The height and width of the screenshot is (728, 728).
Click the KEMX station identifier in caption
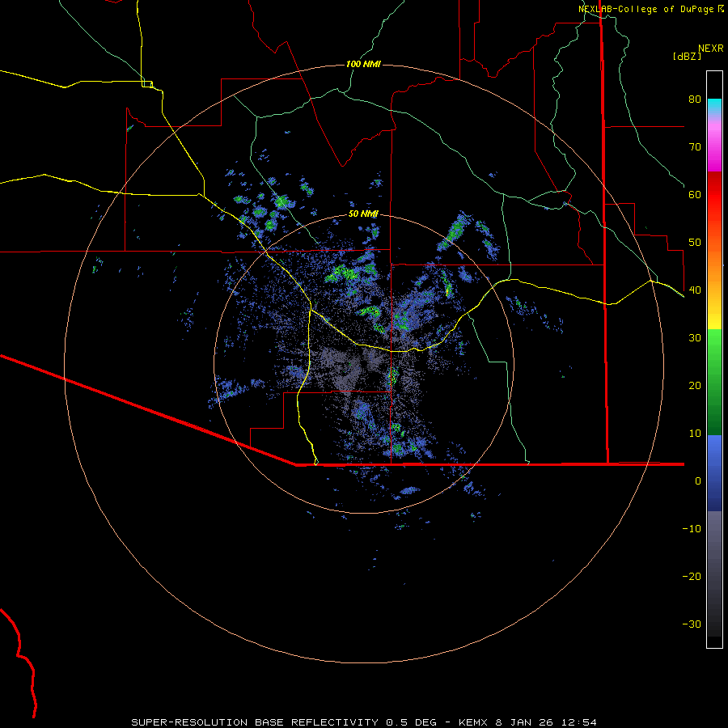coord(473,722)
